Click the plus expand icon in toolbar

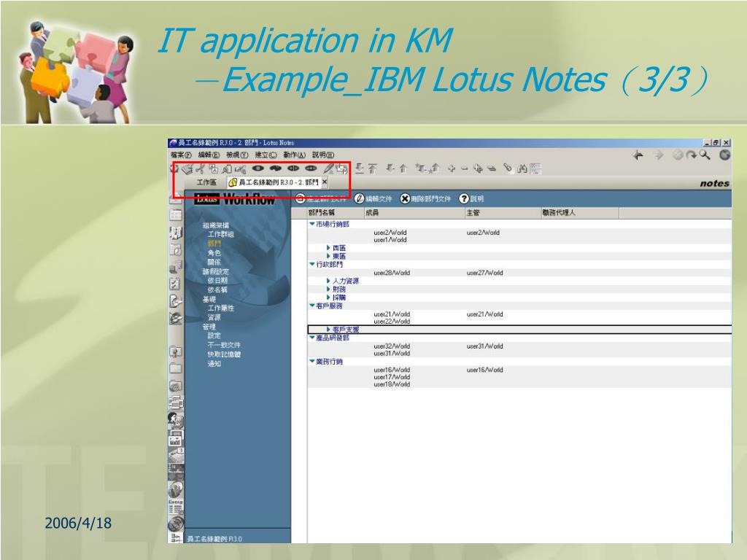click(x=451, y=168)
